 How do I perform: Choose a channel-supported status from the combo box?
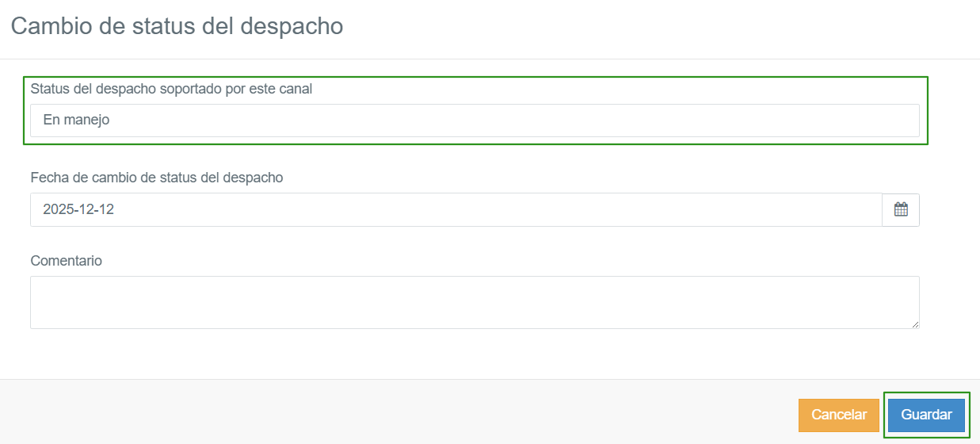(475, 121)
